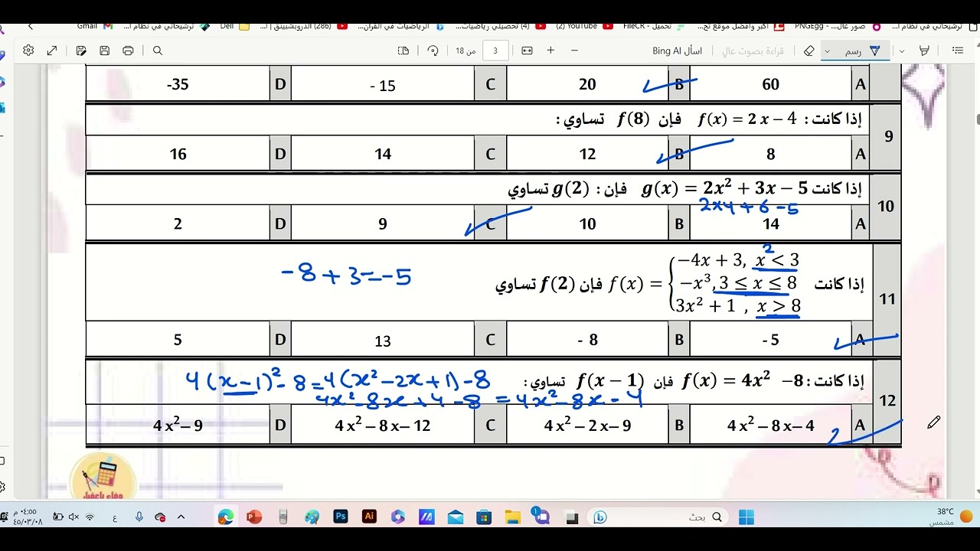Open PowerPoint from taskbar
This screenshot has width=980, height=551.
click(254, 517)
